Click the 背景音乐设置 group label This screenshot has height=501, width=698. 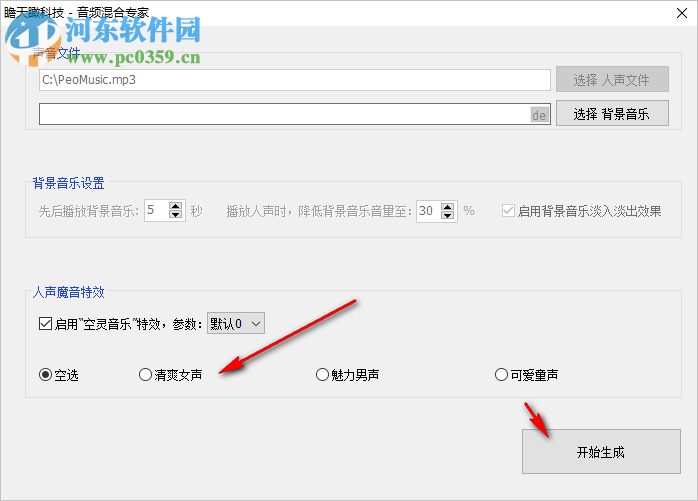[x=69, y=183]
